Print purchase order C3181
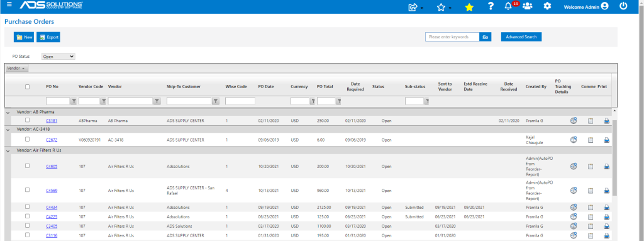Screen dimensions: 644x241 coord(606,121)
